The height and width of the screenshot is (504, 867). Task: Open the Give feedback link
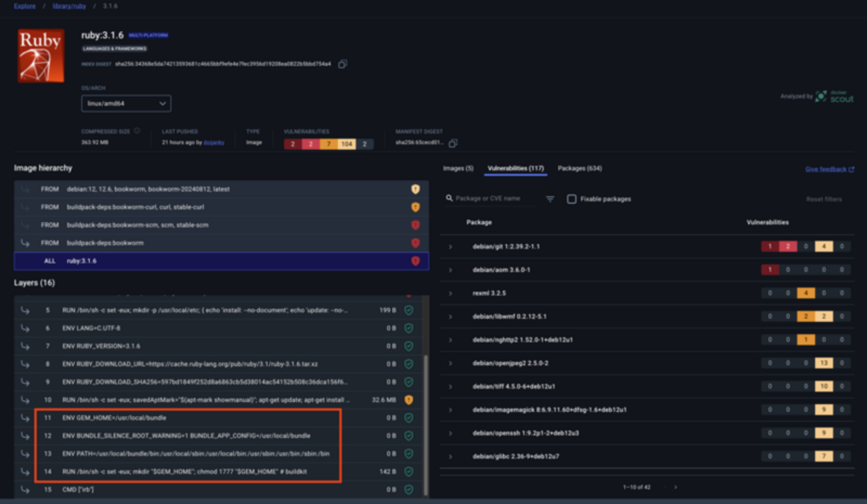pyautogui.click(x=829, y=169)
